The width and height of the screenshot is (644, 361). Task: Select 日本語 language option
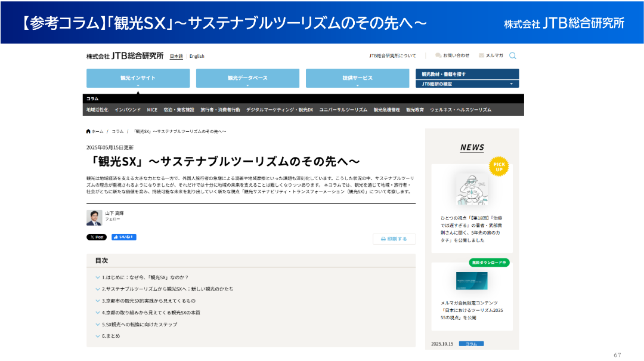(177, 56)
